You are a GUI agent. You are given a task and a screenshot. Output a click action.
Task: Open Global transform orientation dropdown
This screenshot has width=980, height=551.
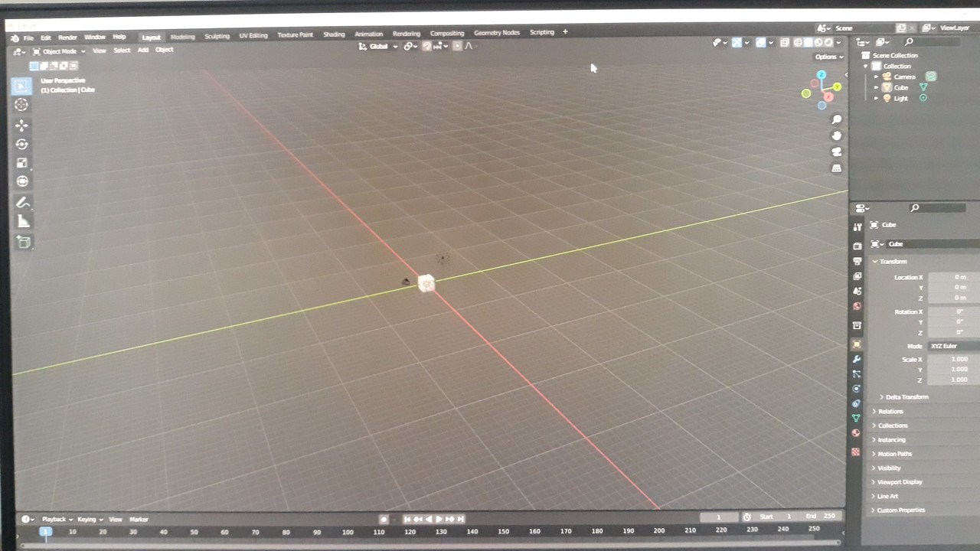point(379,47)
